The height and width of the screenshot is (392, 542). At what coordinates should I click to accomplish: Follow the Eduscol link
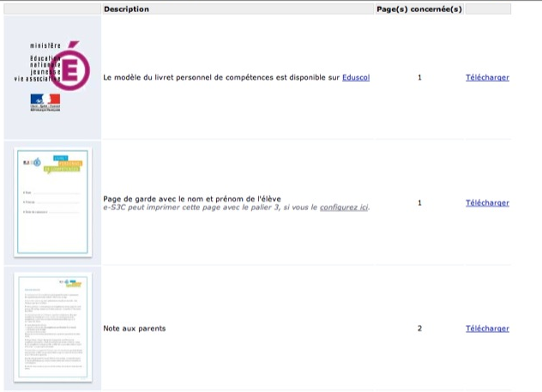point(355,77)
